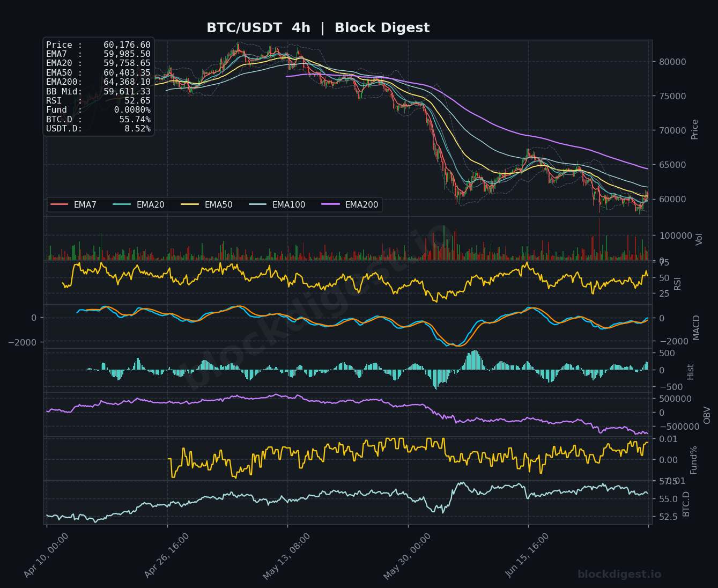Click the Fund% panel axis title
This screenshot has height=588, width=718.
694,460
